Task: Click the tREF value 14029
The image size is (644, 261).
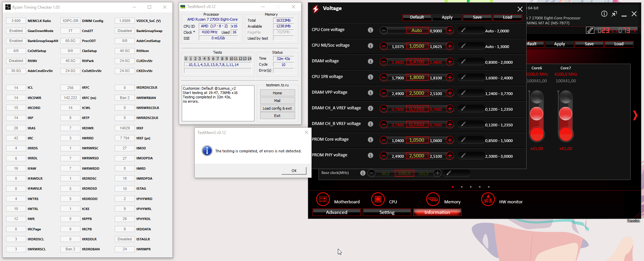Action: (125, 128)
